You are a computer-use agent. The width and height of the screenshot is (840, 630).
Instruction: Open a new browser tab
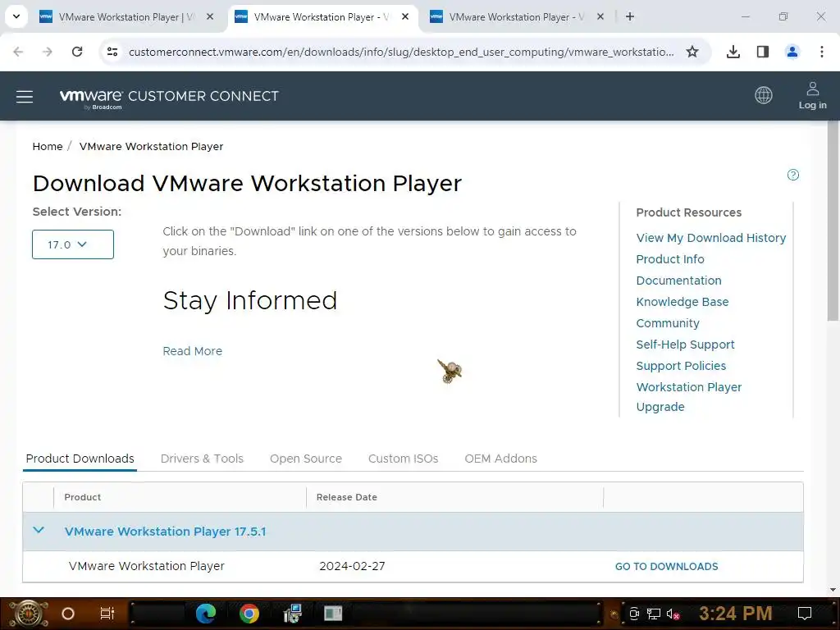click(x=630, y=16)
